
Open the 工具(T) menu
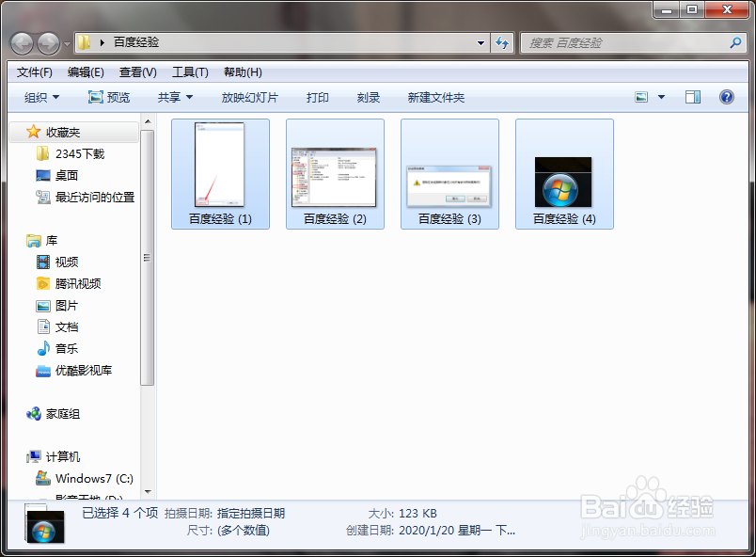coord(191,72)
